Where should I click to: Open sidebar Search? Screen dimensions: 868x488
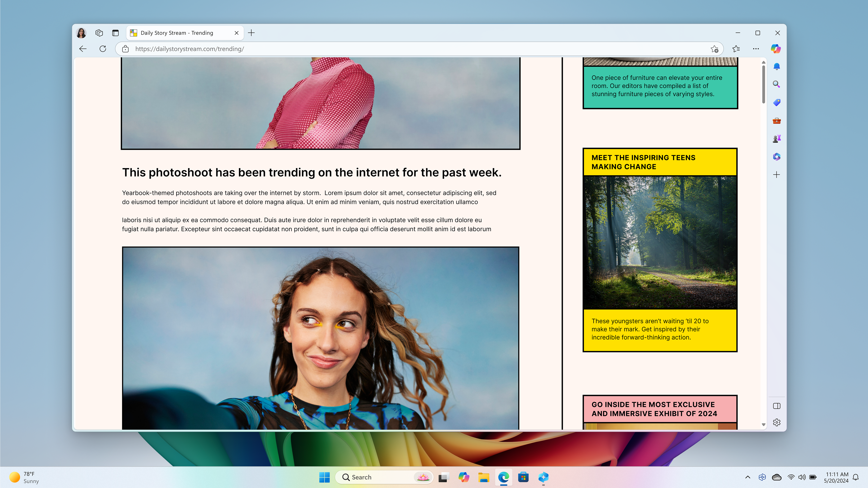(x=777, y=84)
